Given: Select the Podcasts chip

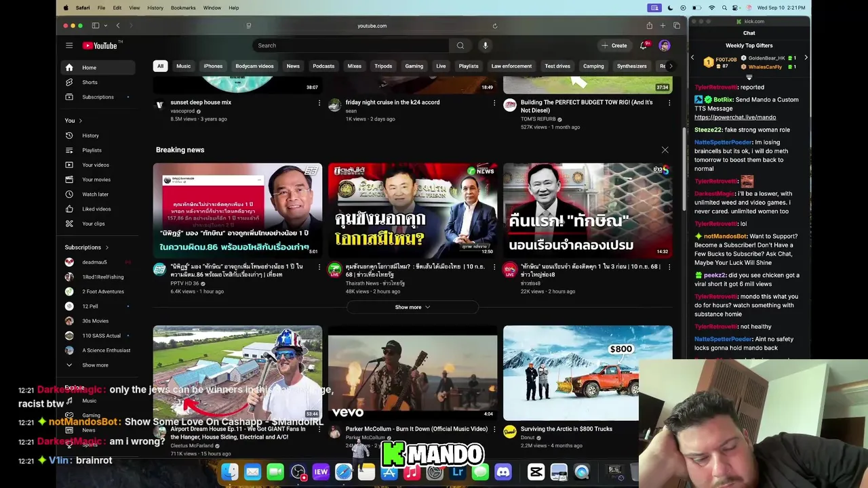Looking at the screenshot, I should 323,66.
